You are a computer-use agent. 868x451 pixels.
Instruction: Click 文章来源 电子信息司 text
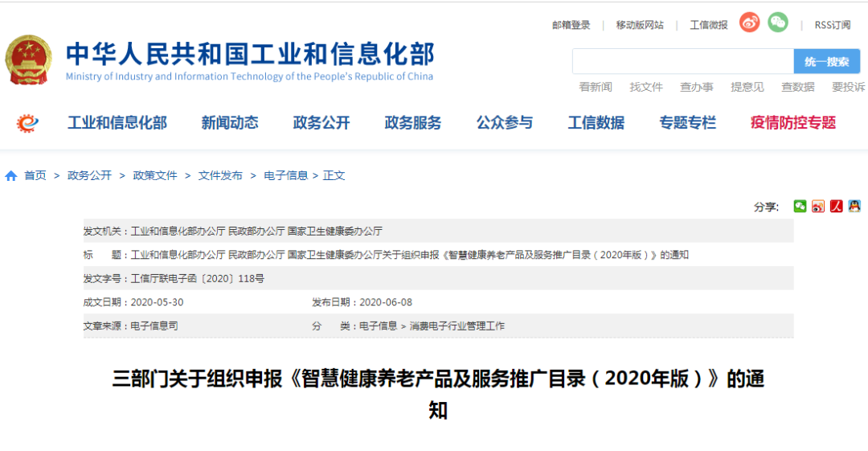tap(131, 326)
